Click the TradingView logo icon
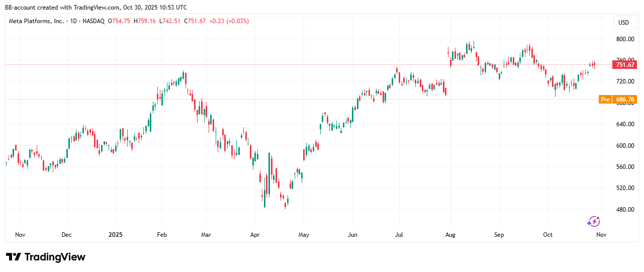644x272 pixels. pyautogui.click(x=14, y=257)
